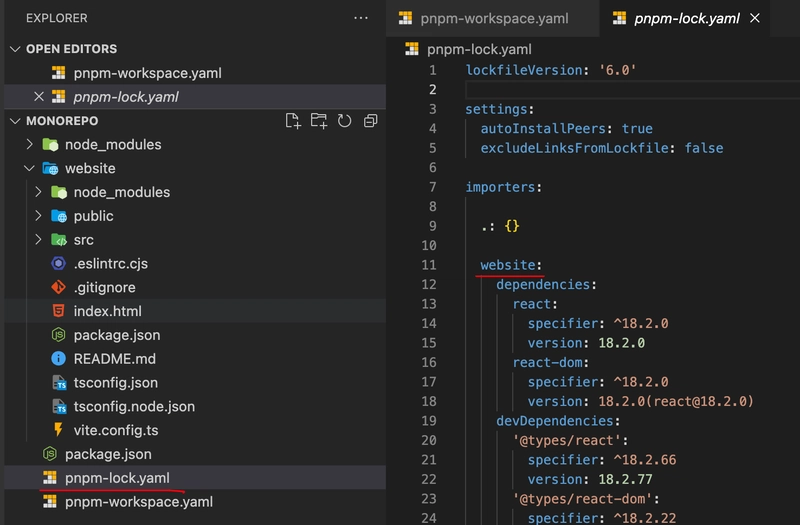The height and width of the screenshot is (525, 800).
Task: Open the tsconfig.node.json file
Action: coord(195,407)
